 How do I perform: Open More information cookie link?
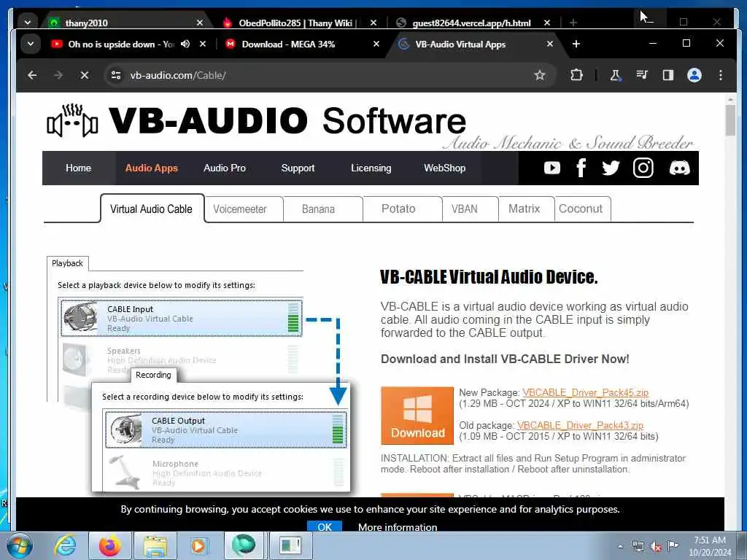click(x=398, y=527)
